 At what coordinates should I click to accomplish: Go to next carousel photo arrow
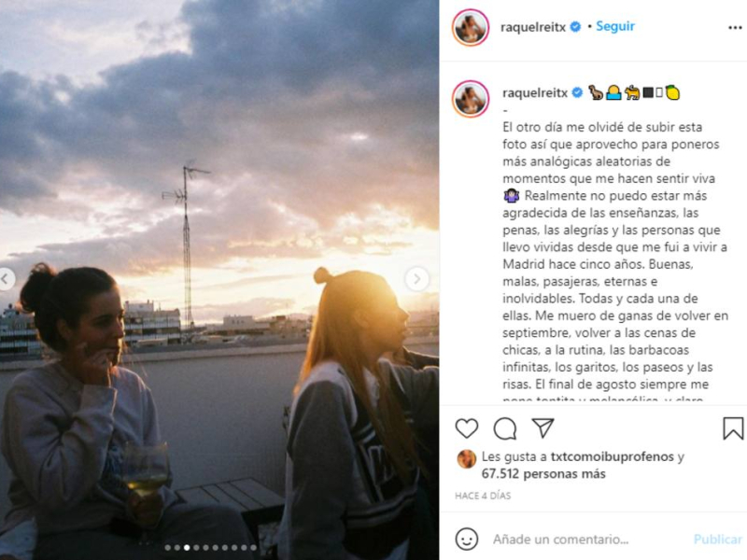[416, 278]
